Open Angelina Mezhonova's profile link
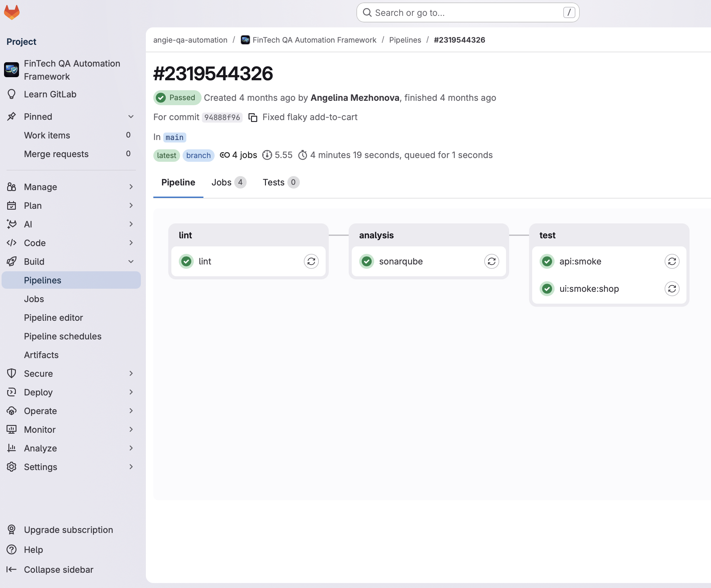This screenshot has height=588, width=711. click(x=355, y=98)
